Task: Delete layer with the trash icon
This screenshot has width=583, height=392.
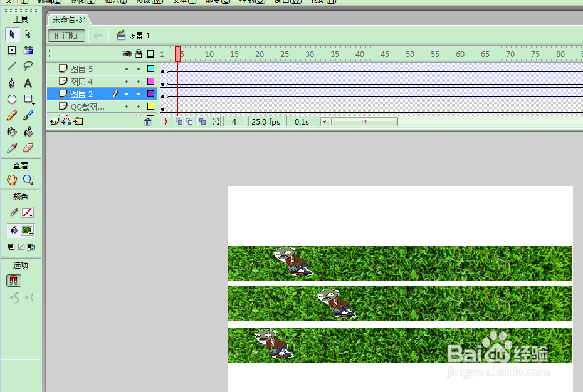Action: click(x=147, y=122)
